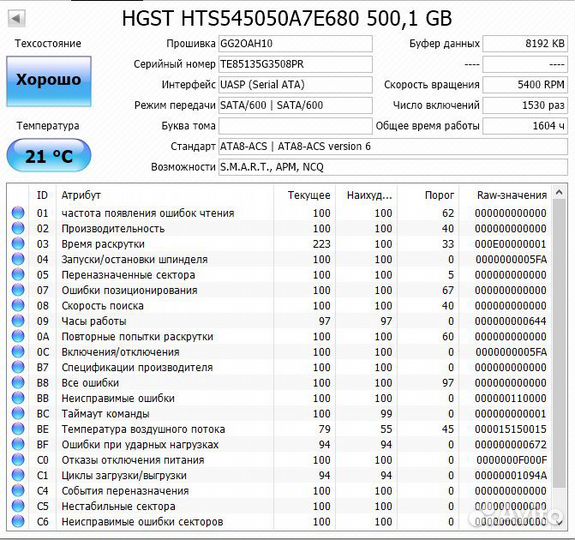This screenshot has width=575, height=540.
Task: Click status orb for Нестабильные сектора row
Action: click(18, 506)
